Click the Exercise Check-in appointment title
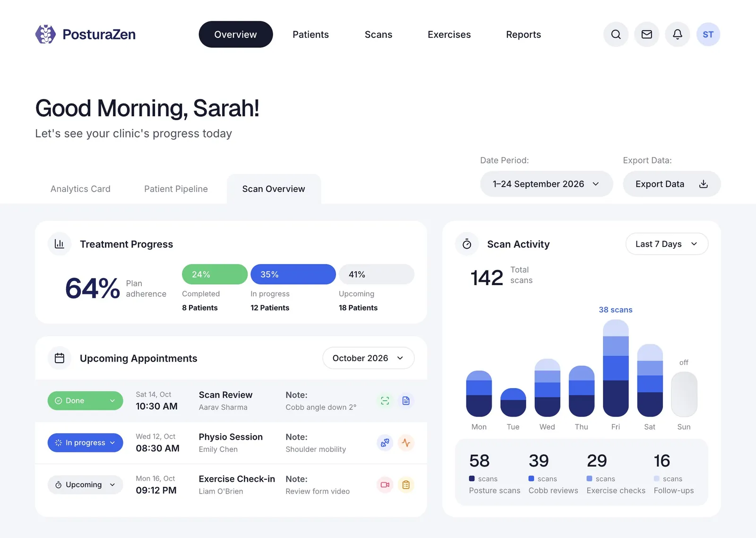Image resolution: width=756 pixels, height=538 pixels. click(x=237, y=479)
